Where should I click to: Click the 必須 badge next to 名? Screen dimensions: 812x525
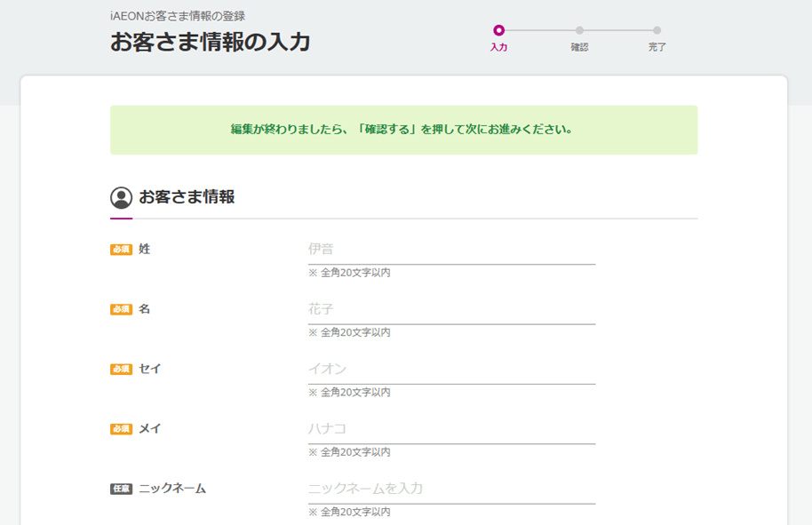click(x=121, y=310)
